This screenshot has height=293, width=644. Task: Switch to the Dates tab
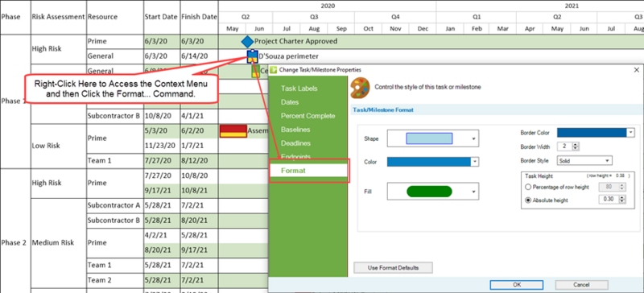click(290, 102)
